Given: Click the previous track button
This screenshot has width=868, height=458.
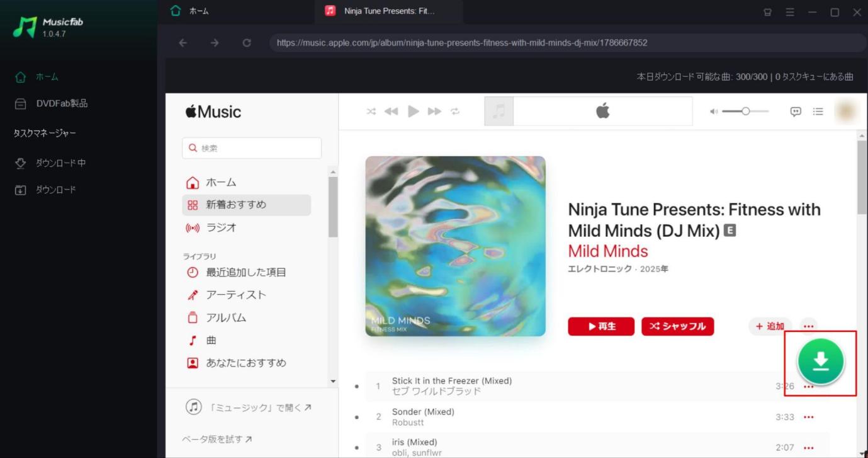Looking at the screenshot, I should (391, 112).
